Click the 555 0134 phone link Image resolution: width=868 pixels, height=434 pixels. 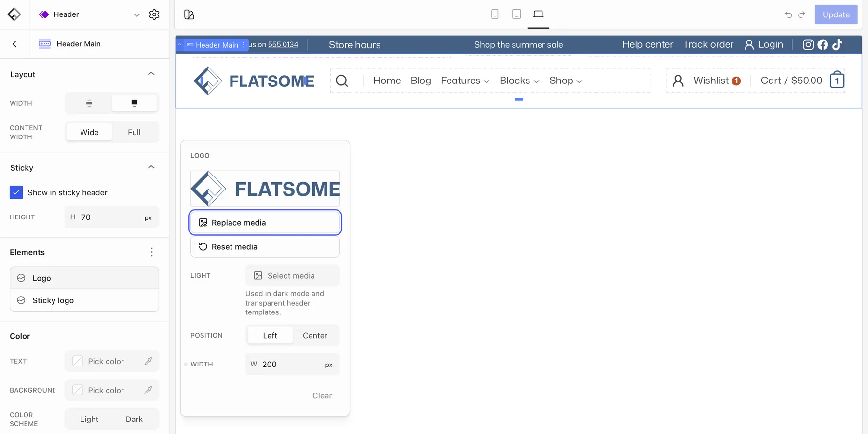click(283, 44)
